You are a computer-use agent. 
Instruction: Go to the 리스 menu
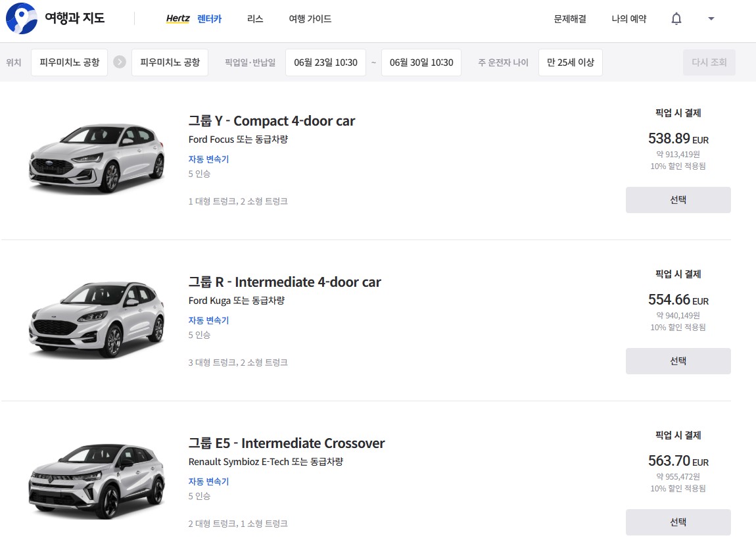(x=255, y=19)
